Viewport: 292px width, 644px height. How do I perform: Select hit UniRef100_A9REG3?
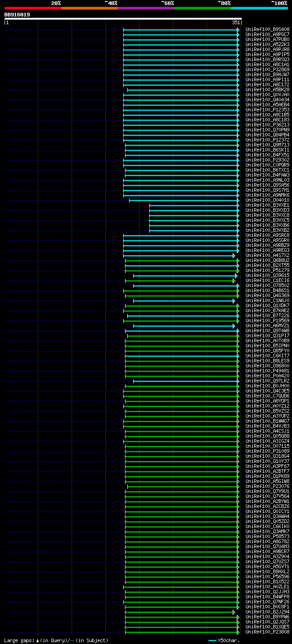[x=267, y=251]
